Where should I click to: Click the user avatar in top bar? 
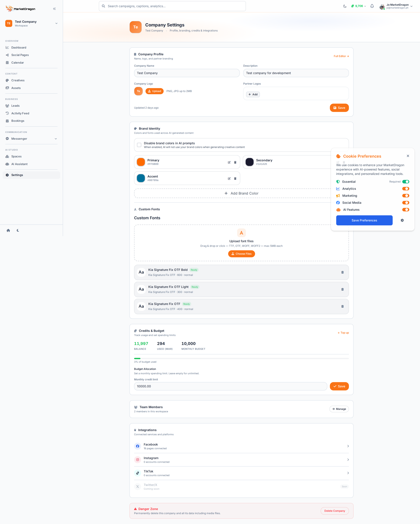[382, 7]
